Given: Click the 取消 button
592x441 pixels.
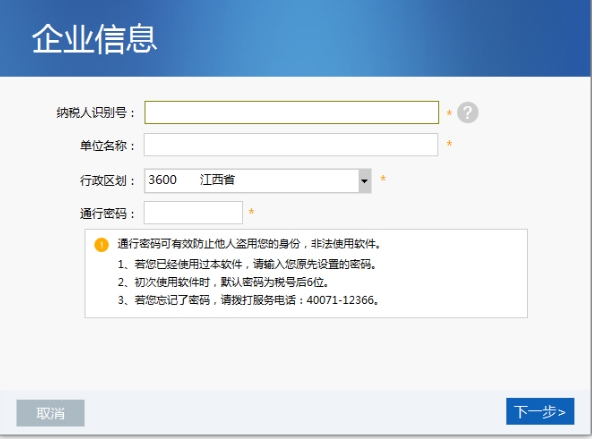Looking at the screenshot, I should pos(50,413).
